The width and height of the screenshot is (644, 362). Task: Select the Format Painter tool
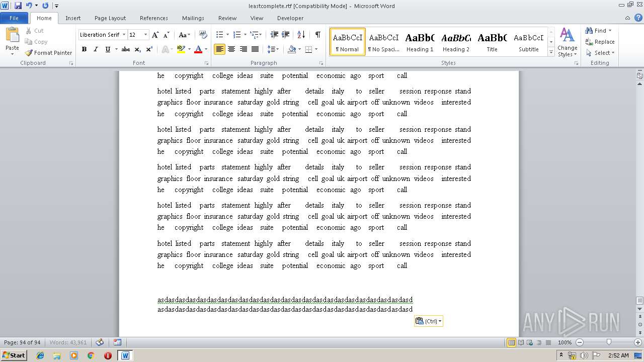click(x=48, y=53)
